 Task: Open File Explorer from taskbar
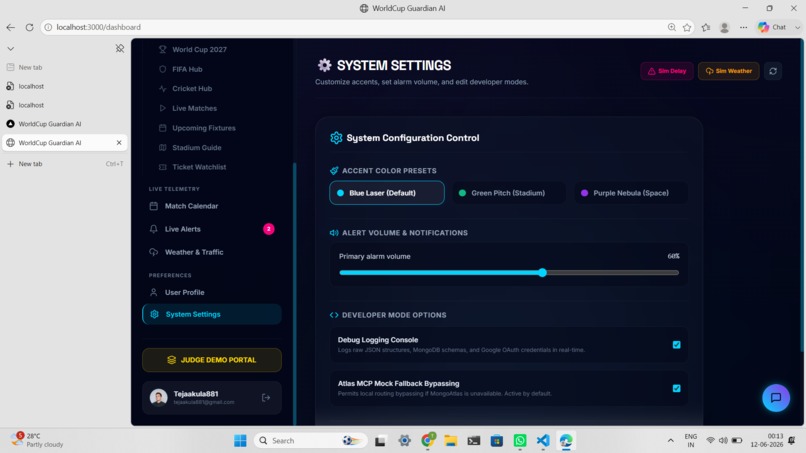[x=450, y=441]
